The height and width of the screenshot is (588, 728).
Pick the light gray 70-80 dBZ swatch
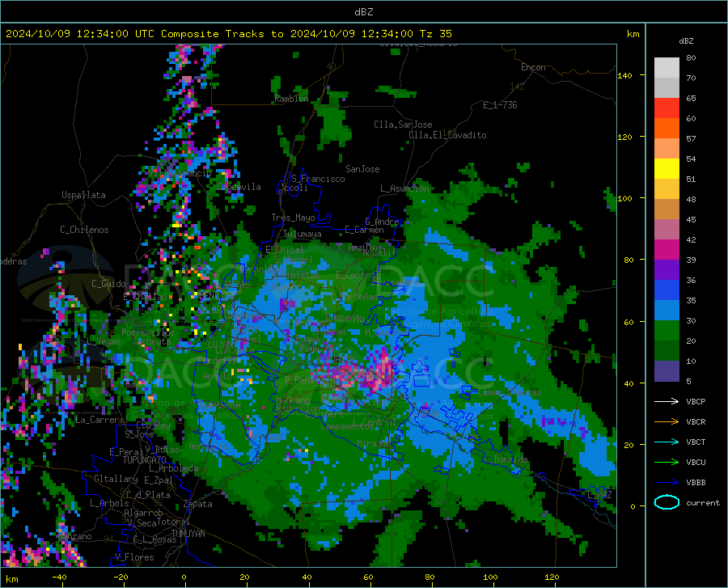667,68
